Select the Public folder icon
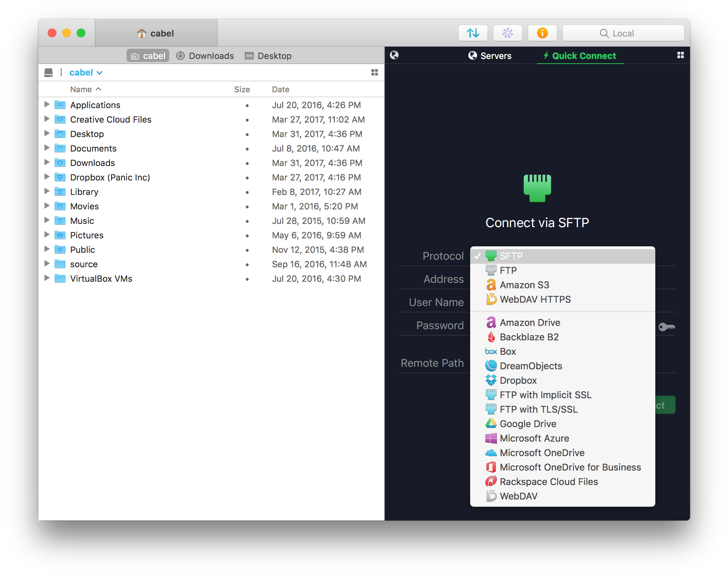The image size is (728, 574). (x=60, y=249)
